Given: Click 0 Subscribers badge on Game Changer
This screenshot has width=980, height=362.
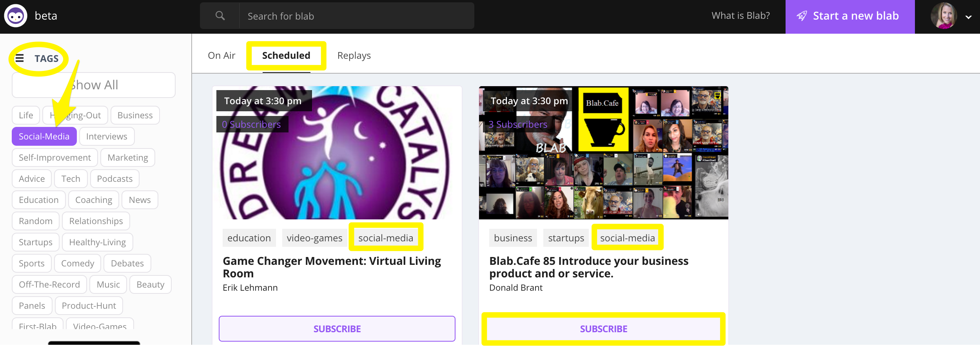Looking at the screenshot, I should point(252,124).
